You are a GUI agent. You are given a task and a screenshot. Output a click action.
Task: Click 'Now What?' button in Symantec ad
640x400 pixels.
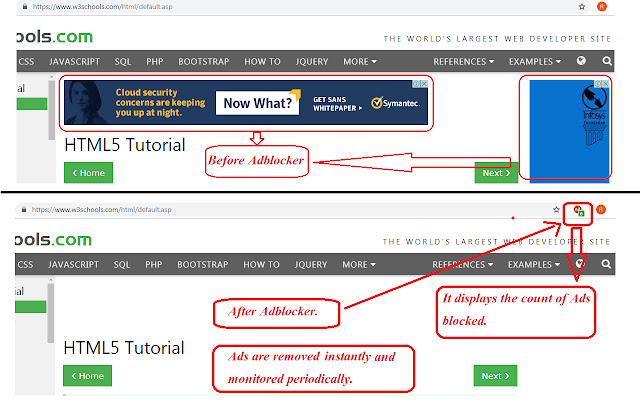tap(258, 103)
